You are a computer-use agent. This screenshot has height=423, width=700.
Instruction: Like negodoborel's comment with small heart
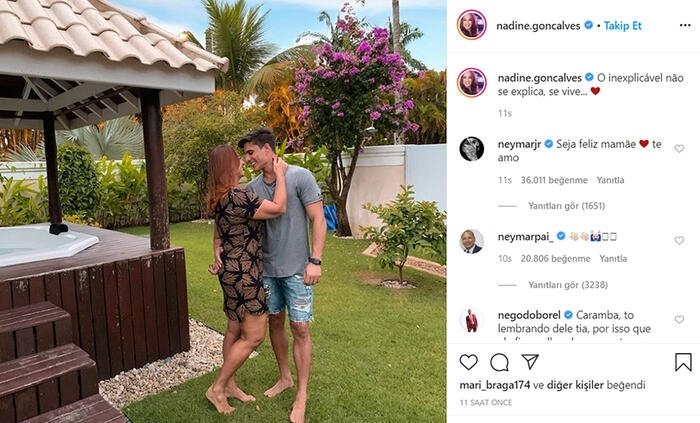679,319
